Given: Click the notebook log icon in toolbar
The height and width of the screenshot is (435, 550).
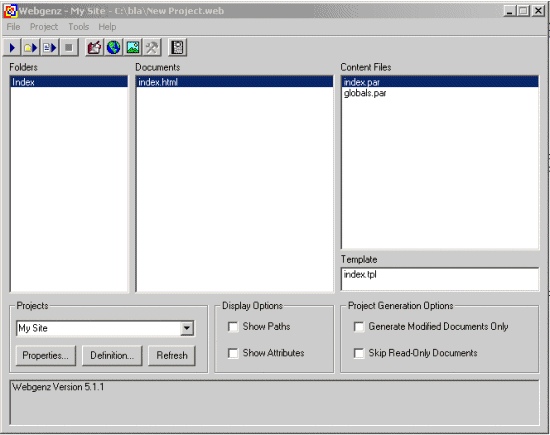Looking at the screenshot, I should click(x=177, y=47).
